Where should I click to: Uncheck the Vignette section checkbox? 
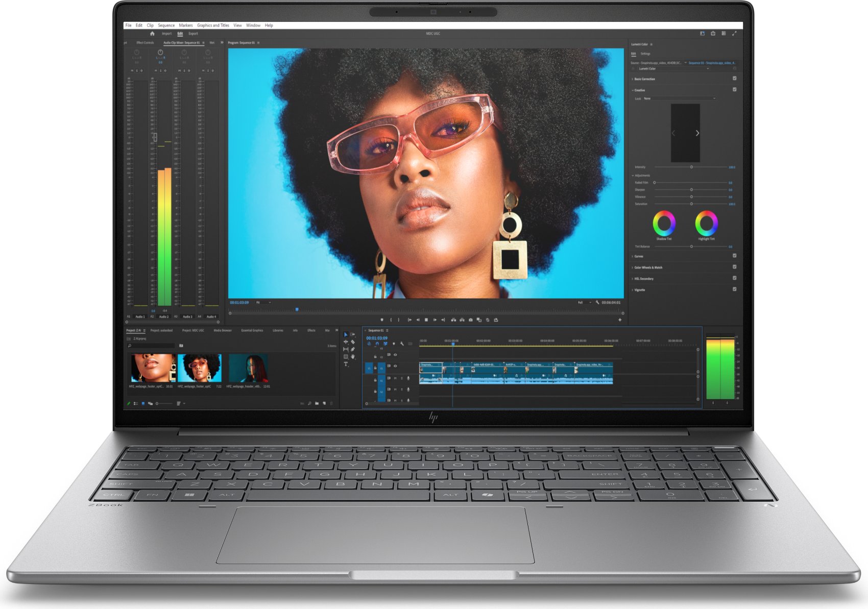[x=734, y=289]
